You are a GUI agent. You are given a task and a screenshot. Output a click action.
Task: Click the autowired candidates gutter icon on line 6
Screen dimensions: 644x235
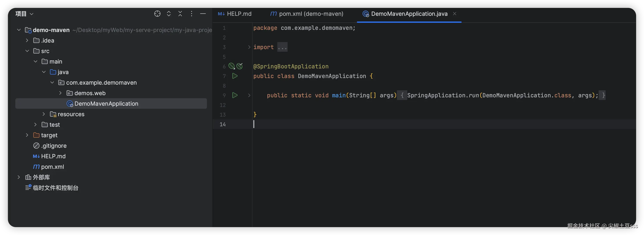pyautogui.click(x=240, y=66)
